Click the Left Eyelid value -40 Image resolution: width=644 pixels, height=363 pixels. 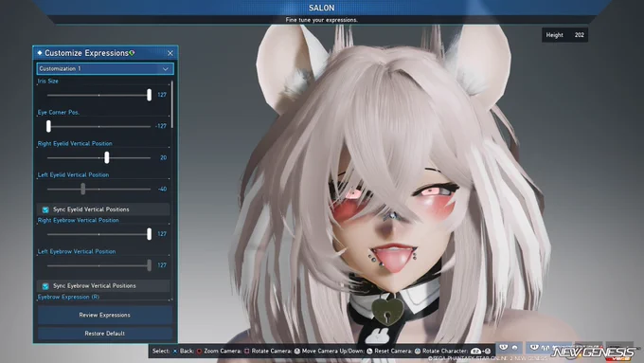click(x=162, y=190)
